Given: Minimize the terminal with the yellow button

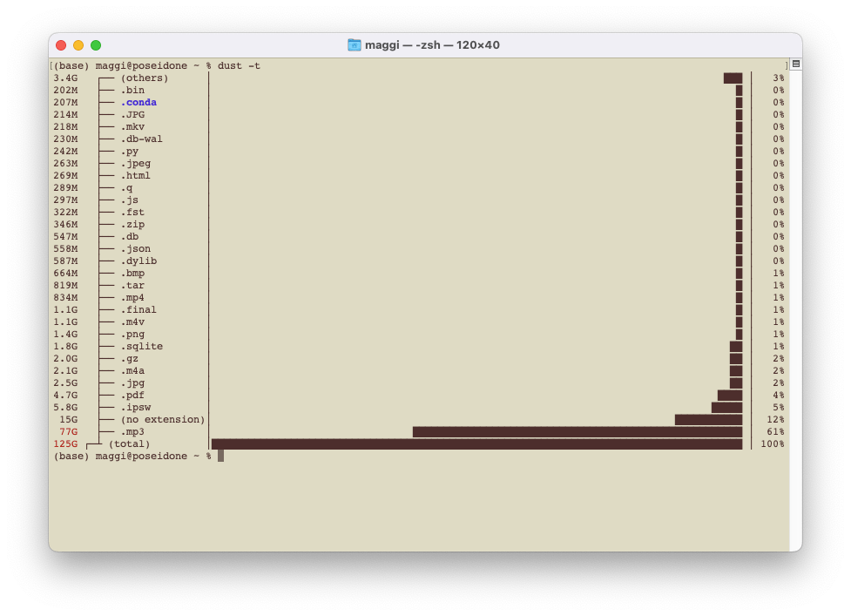Looking at the screenshot, I should point(78,45).
